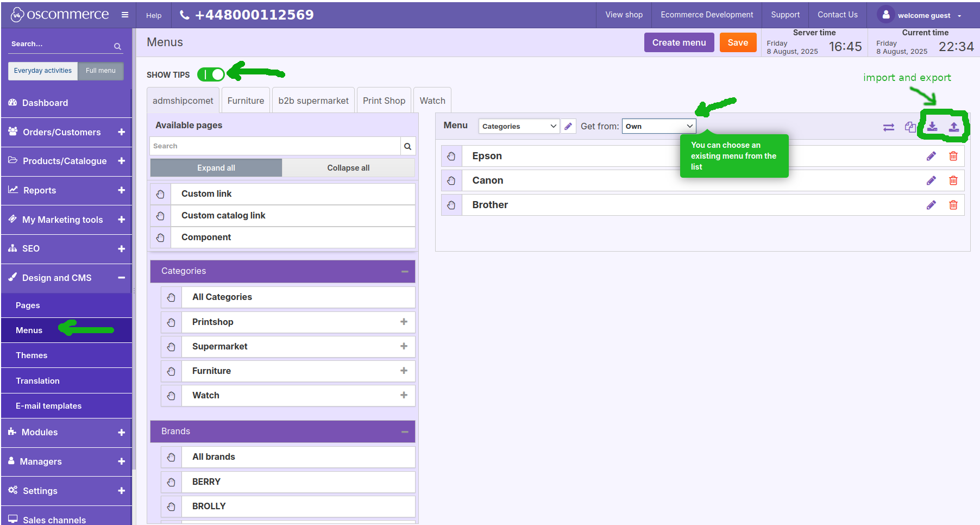Click the pencil icon next to Categories menu select

coord(568,126)
